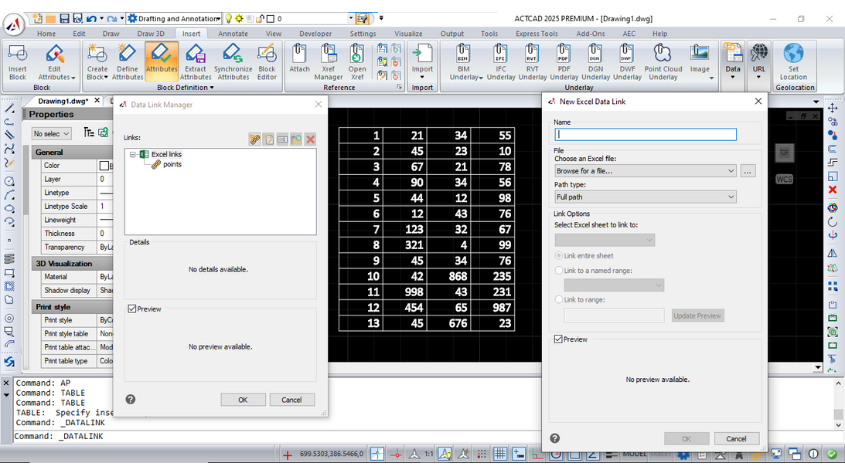845x475 pixels.
Task: Open the named range dropdown
Action: click(x=614, y=285)
